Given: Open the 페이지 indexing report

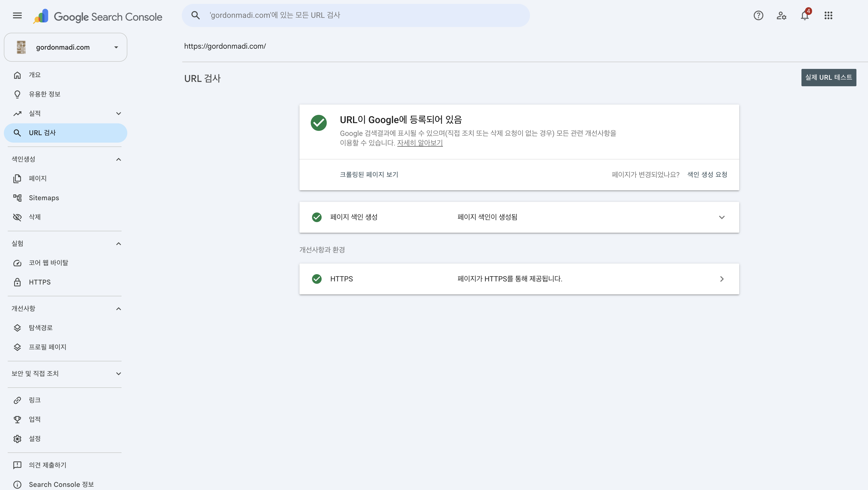Looking at the screenshot, I should pyautogui.click(x=65, y=179).
